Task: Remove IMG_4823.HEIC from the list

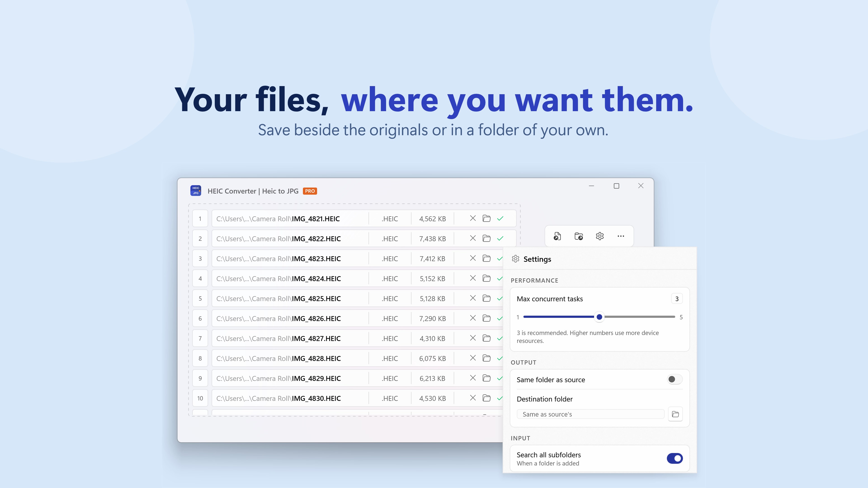Action: [x=473, y=258]
